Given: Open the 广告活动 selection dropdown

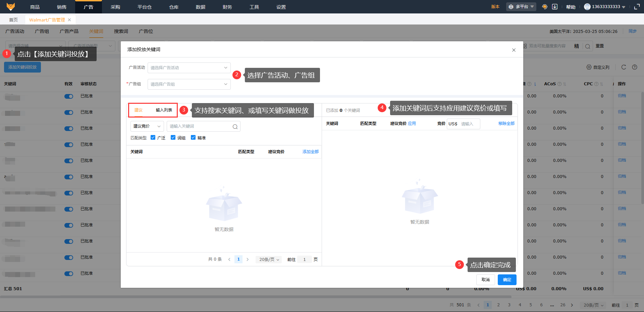Looking at the screenshot, I should pos(189,68).
